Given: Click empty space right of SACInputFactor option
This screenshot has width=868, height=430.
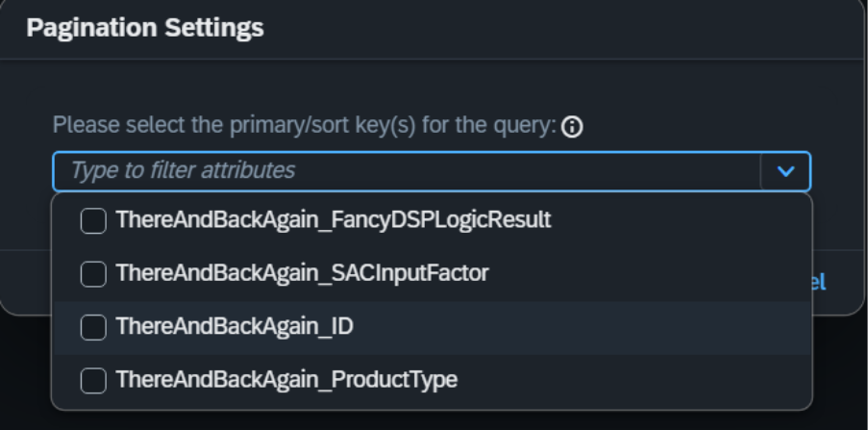Looking at the screenshot, I should 648,274.
